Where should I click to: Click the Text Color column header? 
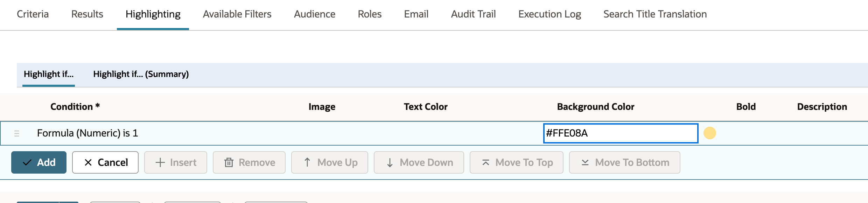[426, 107]
